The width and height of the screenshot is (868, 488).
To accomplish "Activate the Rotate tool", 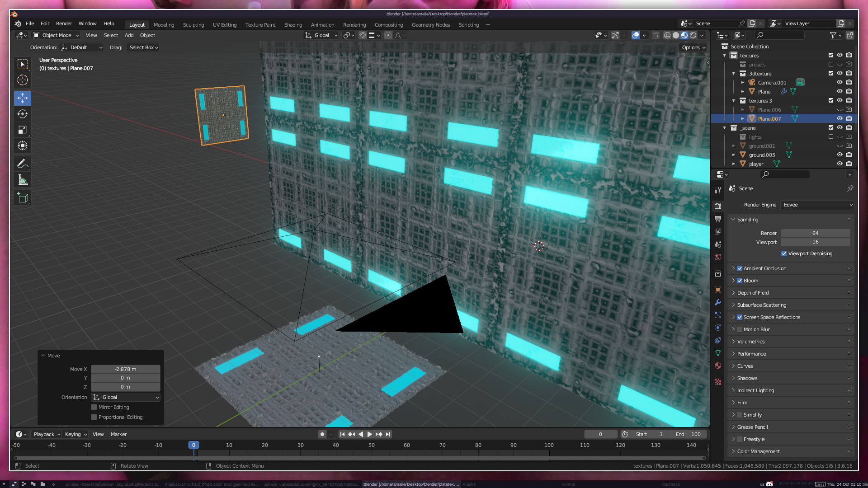I will click(23, 114).
